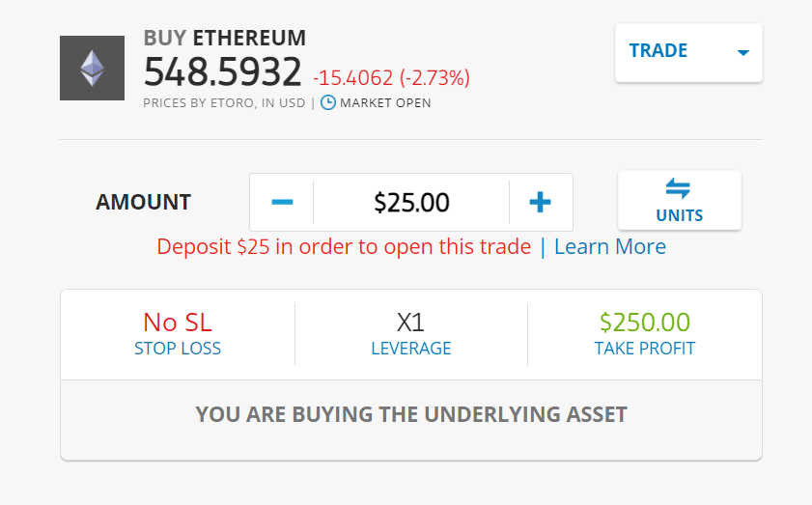The image size is (812, 505).
Task: Open the TRADE order type selector
Action: pyautogui.click(x=688, y=52)
